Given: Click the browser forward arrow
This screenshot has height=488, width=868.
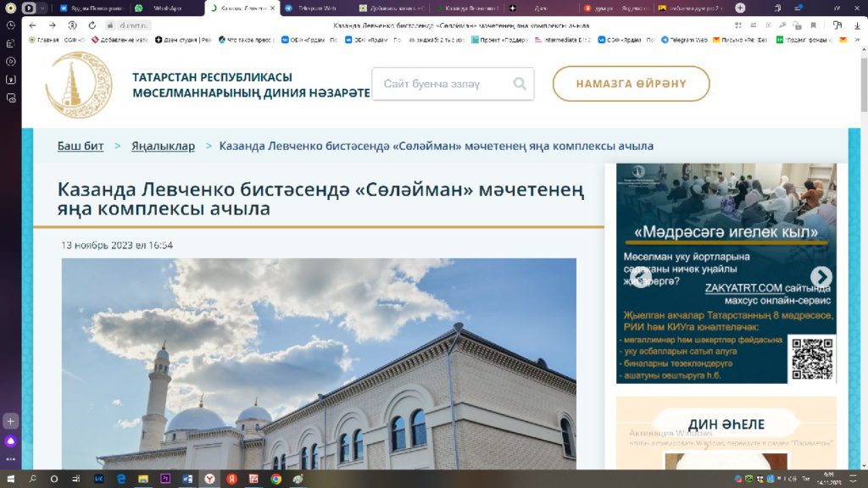Looking at the screenshot, I should pos(52,25).
